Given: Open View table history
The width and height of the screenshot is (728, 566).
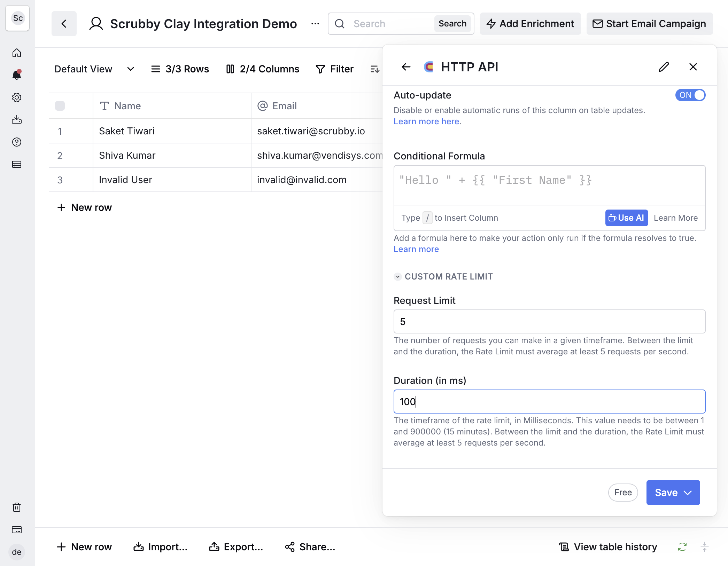Looking at the screenshot, I should click(608, 547).
